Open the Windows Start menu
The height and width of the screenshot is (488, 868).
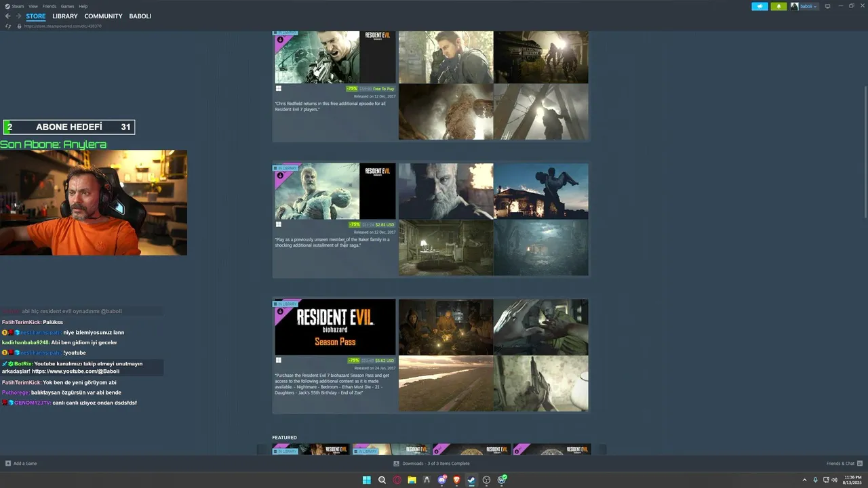pyautogui.click(x=366, y=480)
